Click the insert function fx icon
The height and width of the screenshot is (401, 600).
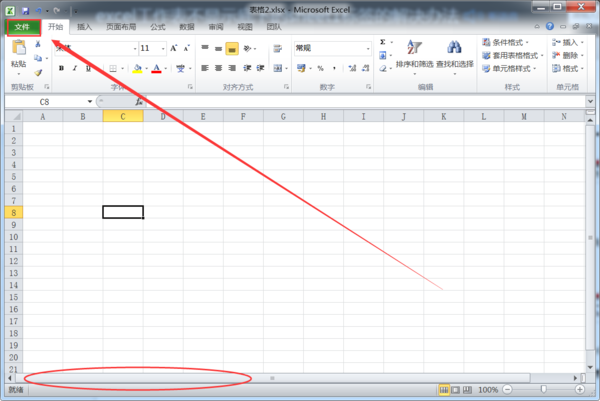139,102
